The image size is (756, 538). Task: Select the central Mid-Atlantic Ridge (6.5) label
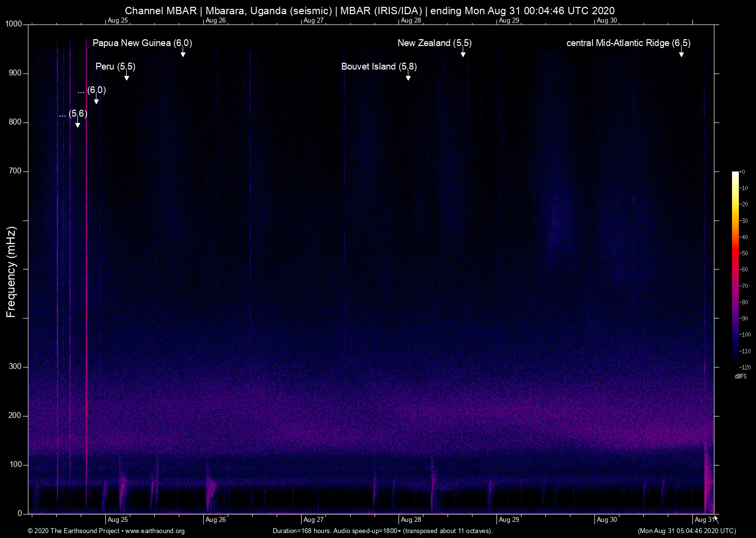pos(628,43)
